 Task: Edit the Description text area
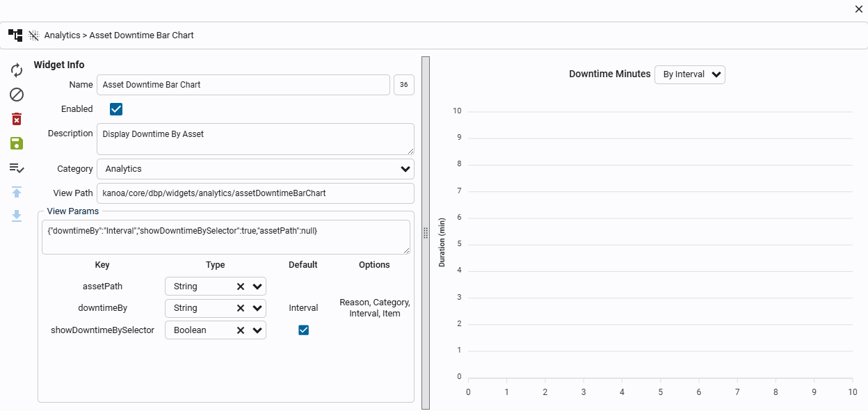(x=255, y=139)
